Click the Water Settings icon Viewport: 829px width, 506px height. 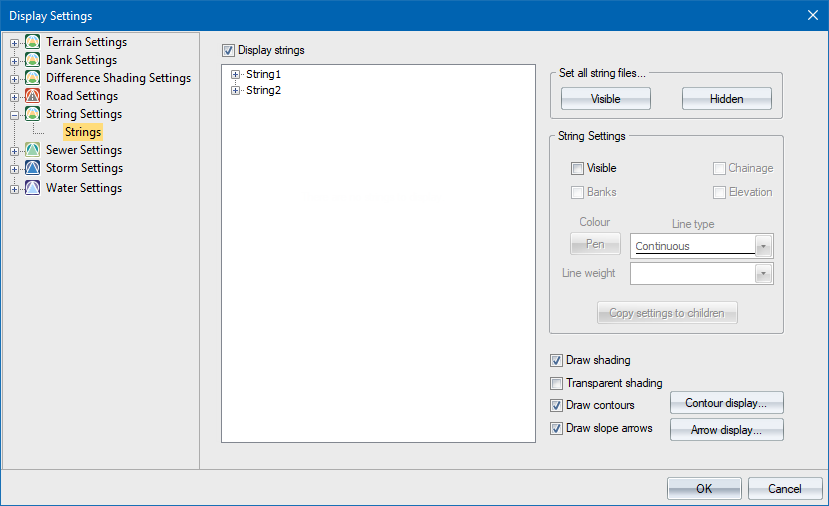32,188
